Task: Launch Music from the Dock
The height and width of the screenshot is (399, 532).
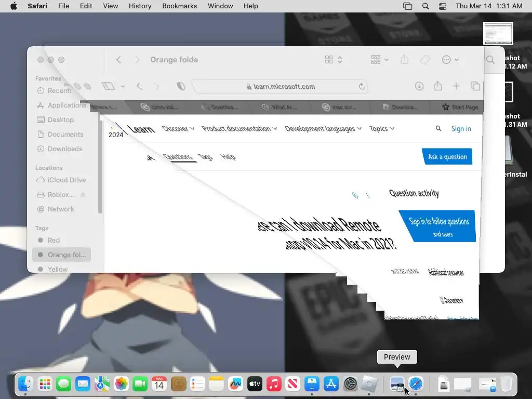Action: [274, 384]
